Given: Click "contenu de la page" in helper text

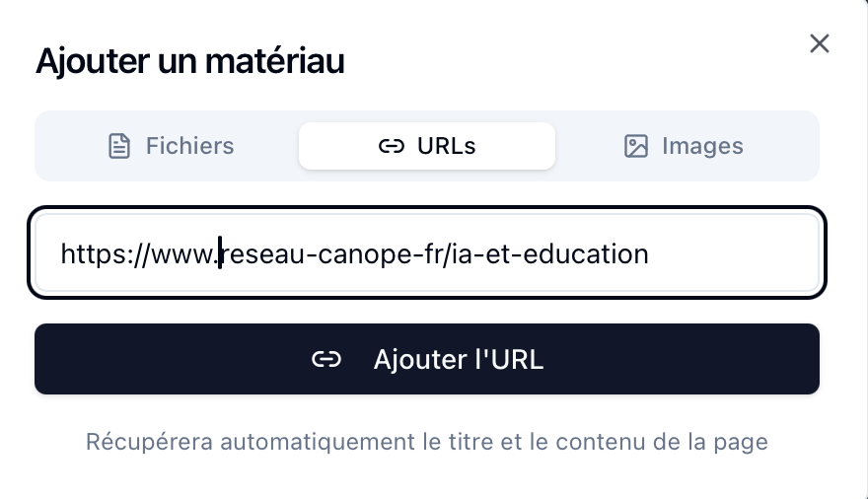Looking at the screenshot, I should coord(672,441).
